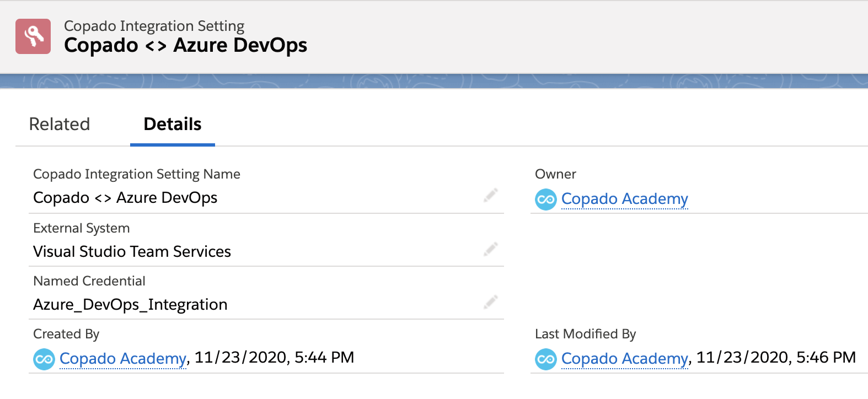Click the Last Modified By avatar icon
The image size is (868, 399).
(x=545, y=359)
